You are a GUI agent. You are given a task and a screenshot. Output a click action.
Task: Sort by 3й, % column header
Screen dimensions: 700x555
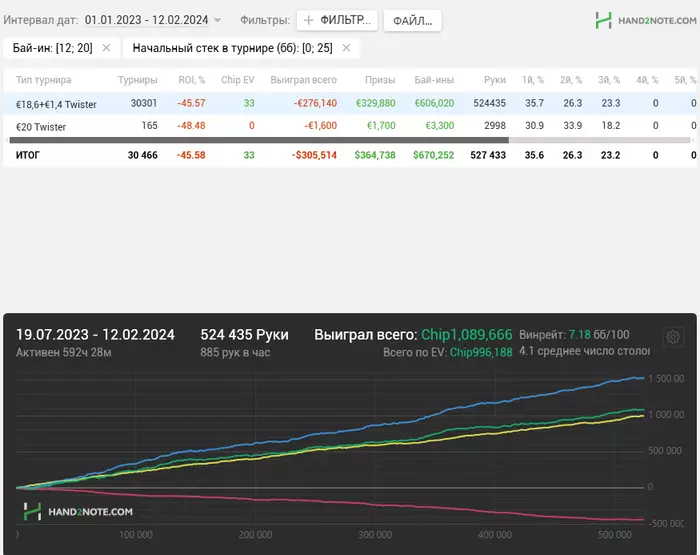point(609,80)
